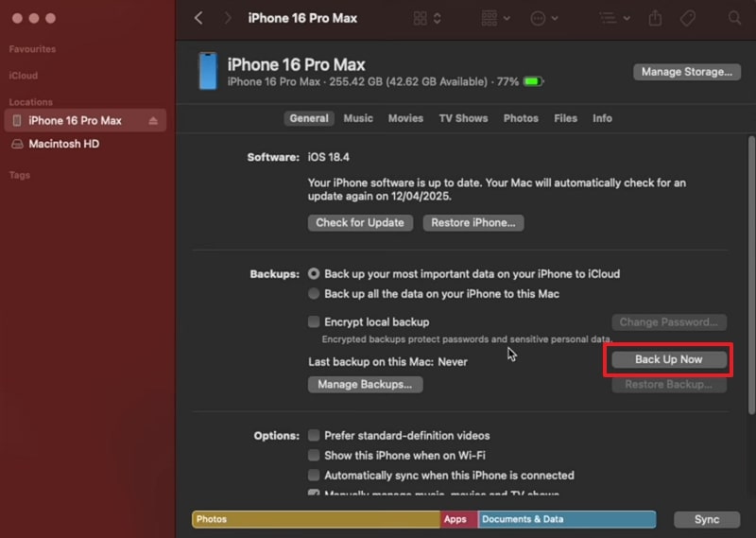
Task: Click the blue iPhone device image
Action: click(208, 72)
